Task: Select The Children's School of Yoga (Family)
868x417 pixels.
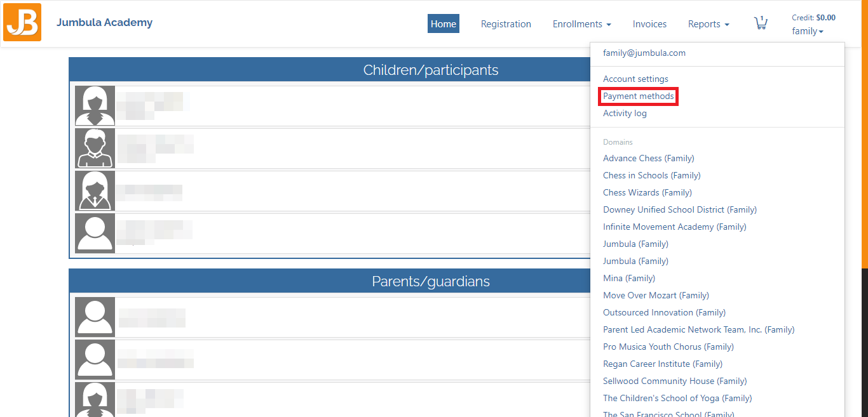Action: click(677, 399)
